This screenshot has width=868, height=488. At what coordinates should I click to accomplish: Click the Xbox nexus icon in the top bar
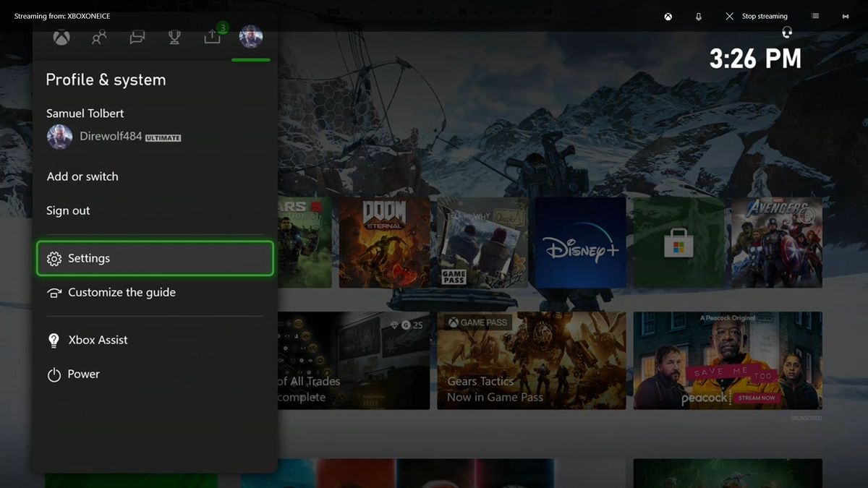pyautogui.click(x=668, y=16)
